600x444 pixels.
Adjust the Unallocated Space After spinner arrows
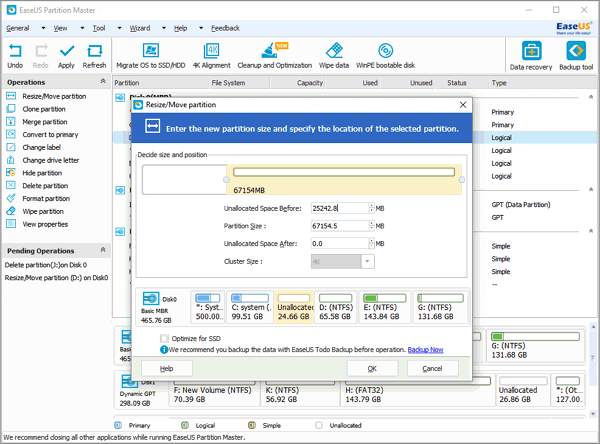pos(372,243)
